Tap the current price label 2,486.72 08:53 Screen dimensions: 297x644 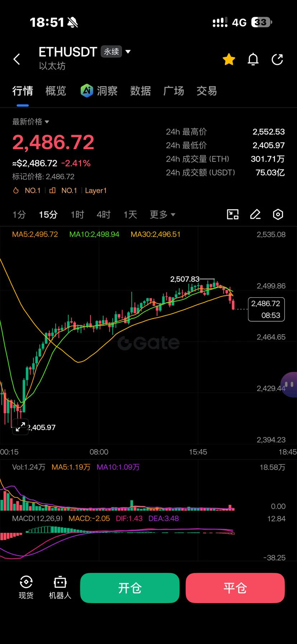(267, 309)
